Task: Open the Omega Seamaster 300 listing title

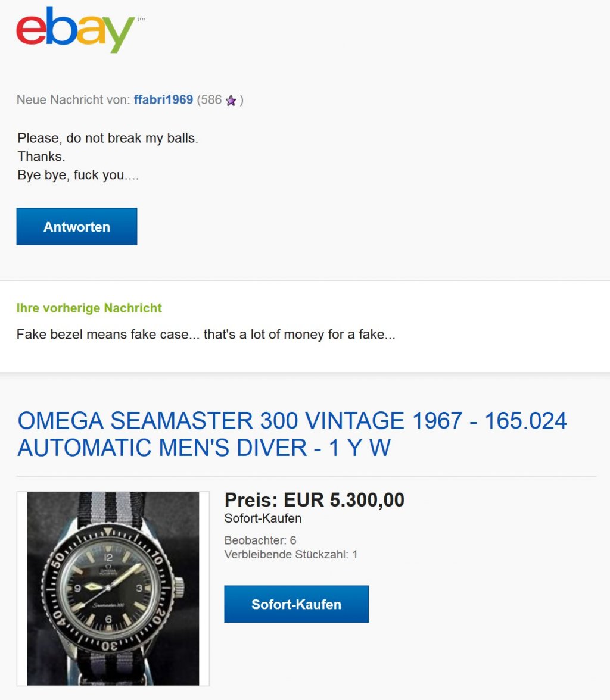Action: (x=292, y=434)
